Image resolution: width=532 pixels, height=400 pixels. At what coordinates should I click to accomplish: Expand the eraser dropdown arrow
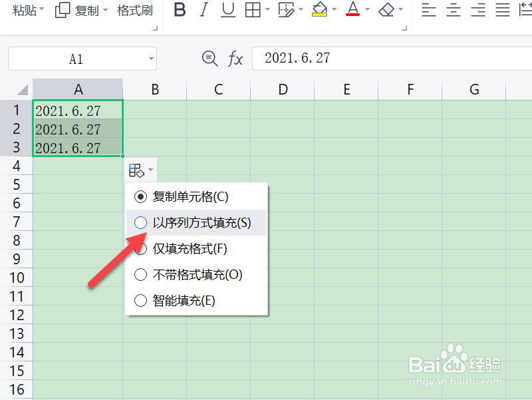401,9
